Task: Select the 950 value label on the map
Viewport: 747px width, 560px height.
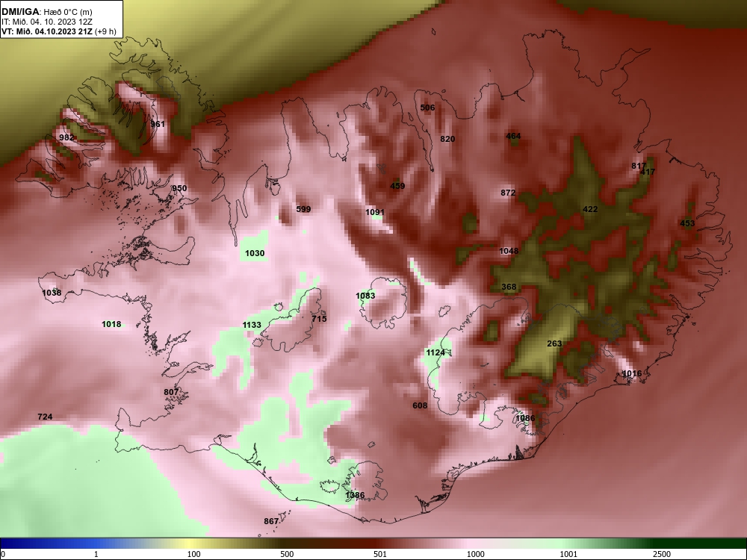Action: [x=179, y=188]
